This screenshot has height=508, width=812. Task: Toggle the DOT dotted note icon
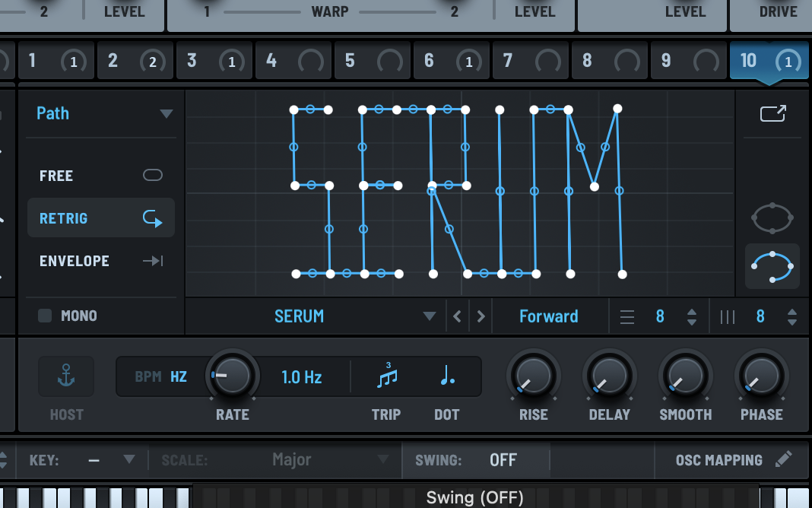(447, 375)
